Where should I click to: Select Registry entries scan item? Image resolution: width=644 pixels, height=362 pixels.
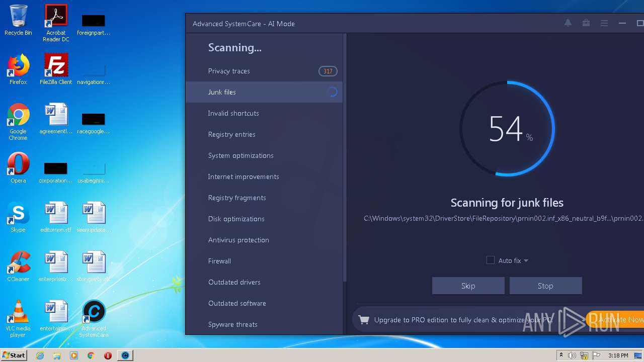pos(264,134)
